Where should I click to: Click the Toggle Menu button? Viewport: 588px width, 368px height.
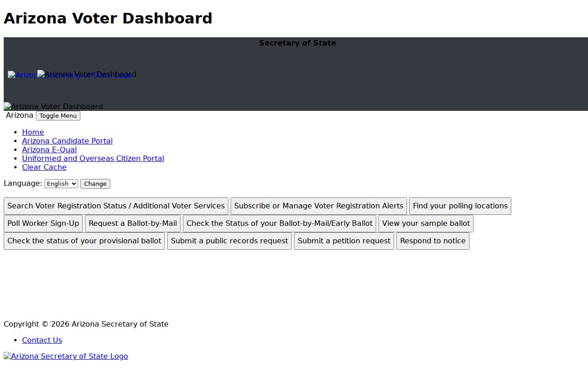[58, 116]
